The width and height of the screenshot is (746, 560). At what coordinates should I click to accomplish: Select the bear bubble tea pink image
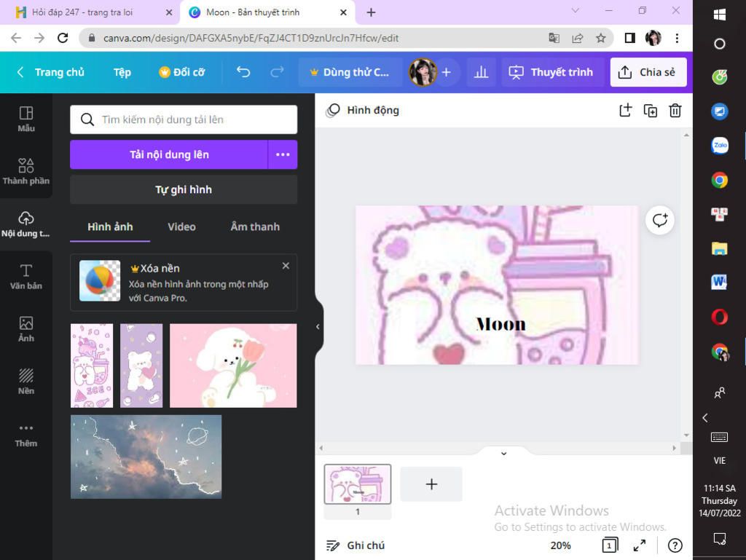pyautogui.click(x=92, y=366)
